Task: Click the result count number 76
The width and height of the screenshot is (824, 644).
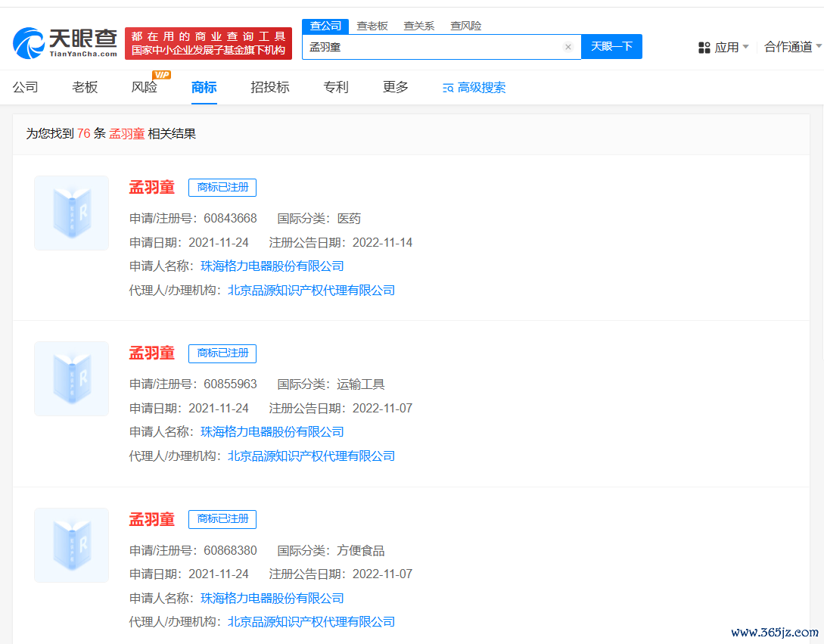Action: pos(83,133)
